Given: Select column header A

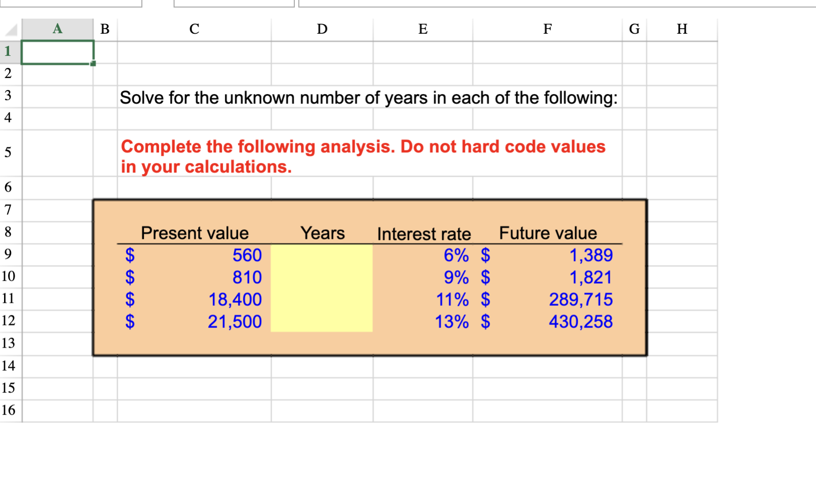Looking at the screenshot, I should 57,29.
